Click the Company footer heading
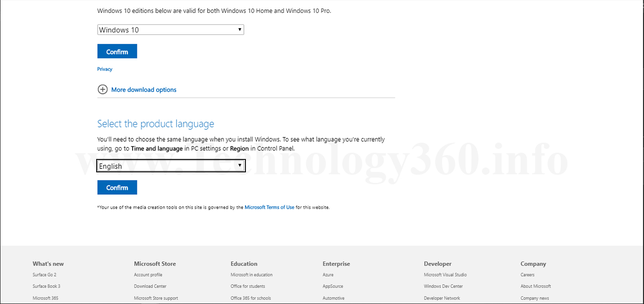Viewport: 644px width, 304px height. click(x=533, y=264)
